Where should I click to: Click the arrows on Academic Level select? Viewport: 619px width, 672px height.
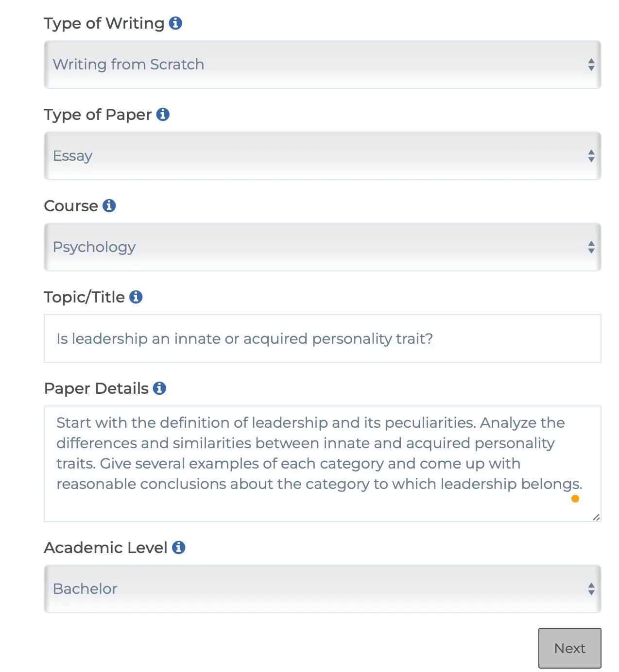[591, 589]
